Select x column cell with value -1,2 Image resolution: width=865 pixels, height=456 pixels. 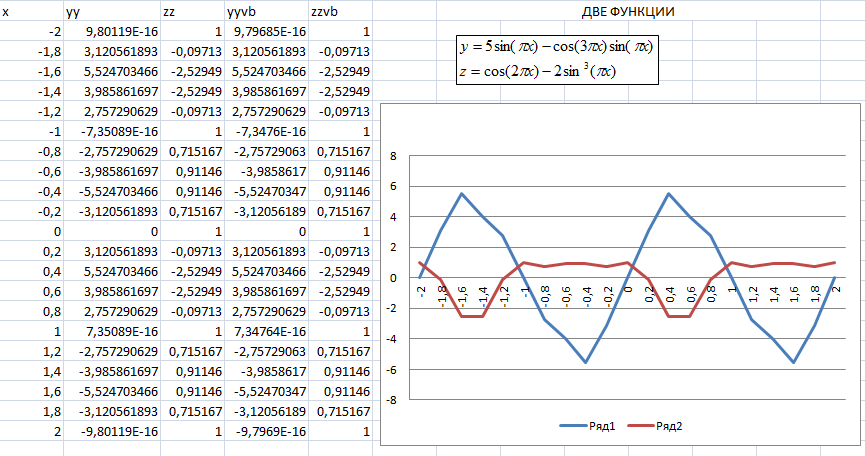click(31, 111)
